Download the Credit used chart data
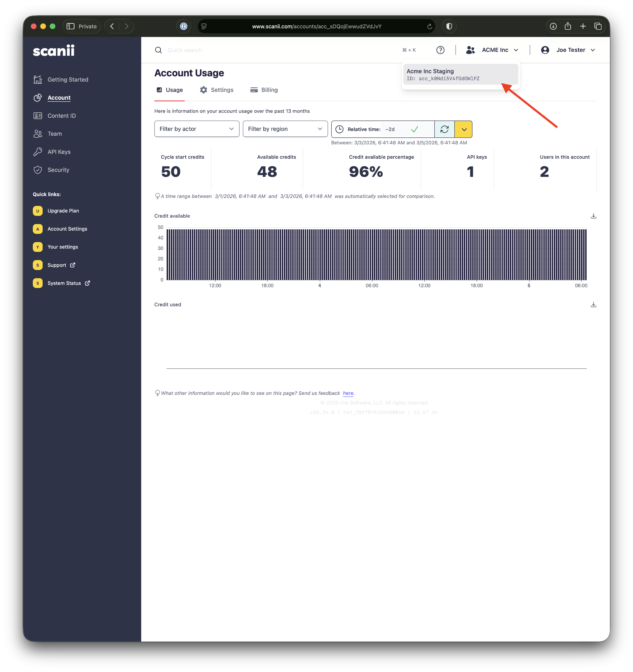This screenshot has width=633, height=672. click(x=593, y=305)
